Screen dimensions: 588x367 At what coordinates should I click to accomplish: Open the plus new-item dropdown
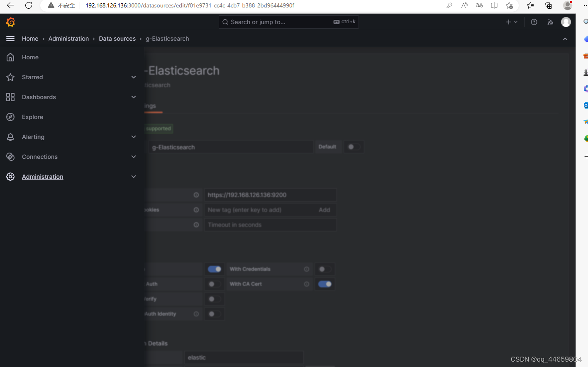512,22
